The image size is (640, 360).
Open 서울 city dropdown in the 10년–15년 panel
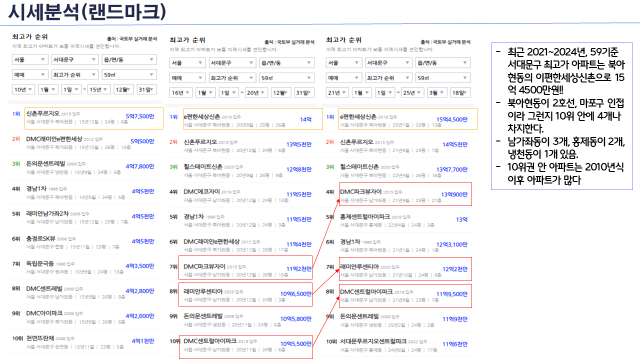(x=29, y=60)
